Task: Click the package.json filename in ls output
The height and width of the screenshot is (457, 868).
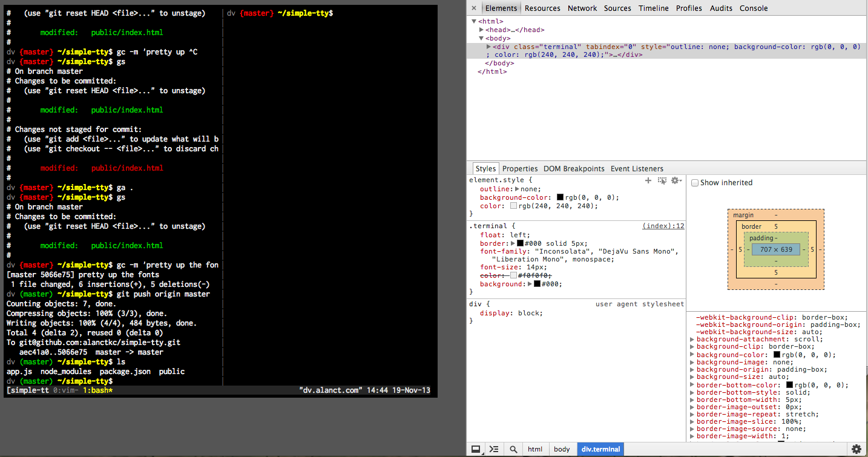Action: tap(125, 372)
